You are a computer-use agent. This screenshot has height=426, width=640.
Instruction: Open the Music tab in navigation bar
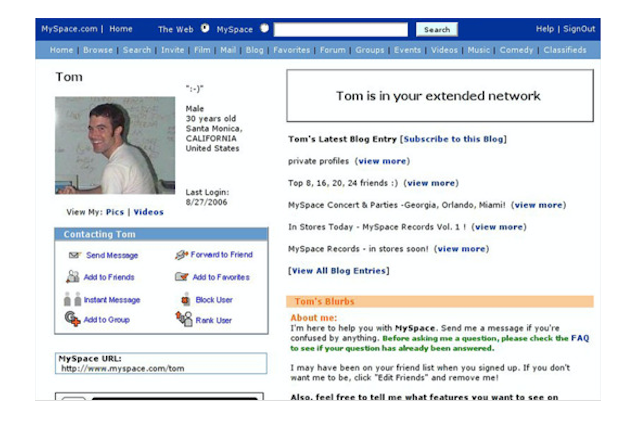tap(479, 50)
